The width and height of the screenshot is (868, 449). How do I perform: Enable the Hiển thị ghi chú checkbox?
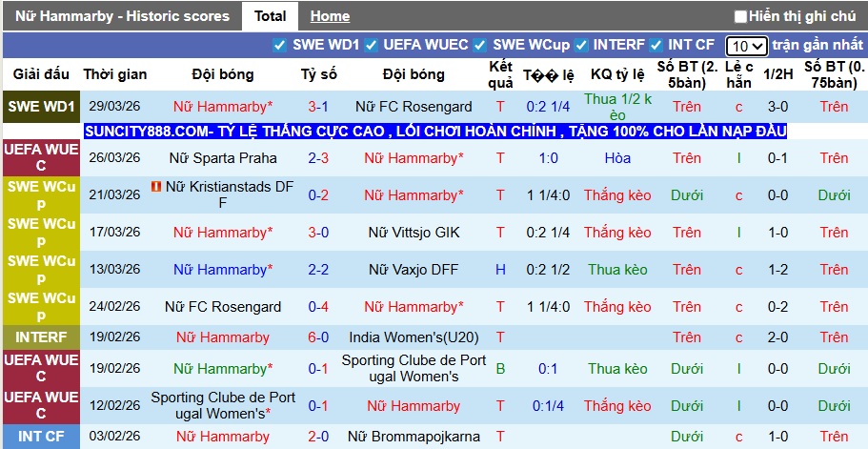(x=740, y=16)
